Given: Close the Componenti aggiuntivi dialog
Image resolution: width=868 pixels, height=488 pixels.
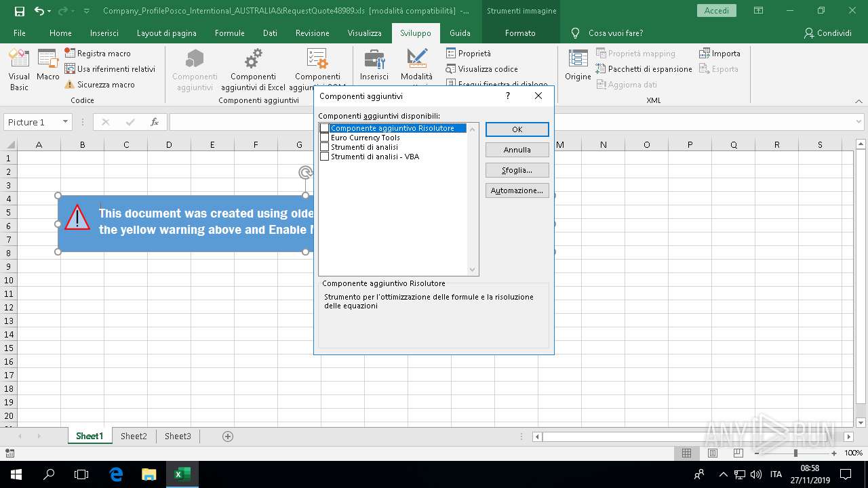Looking at the screenshot, I should pyautogui.click(x=538, y=96).
